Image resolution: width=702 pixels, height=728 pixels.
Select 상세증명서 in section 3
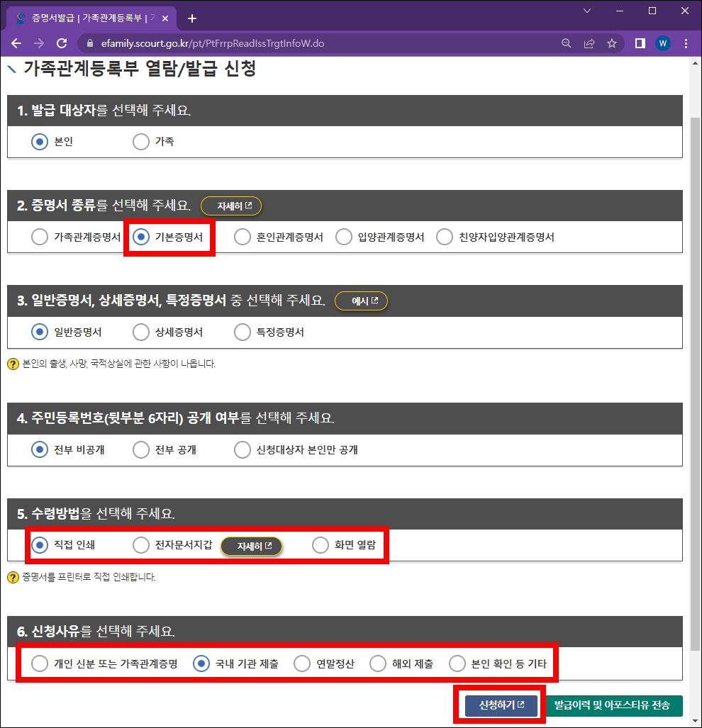tap(140, 332)
